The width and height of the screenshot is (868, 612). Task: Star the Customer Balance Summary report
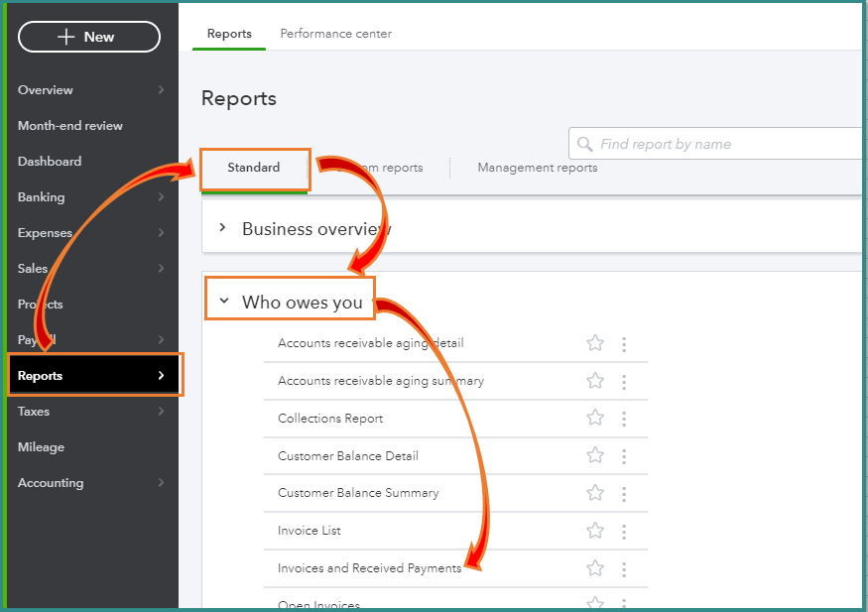coord(595,493)
